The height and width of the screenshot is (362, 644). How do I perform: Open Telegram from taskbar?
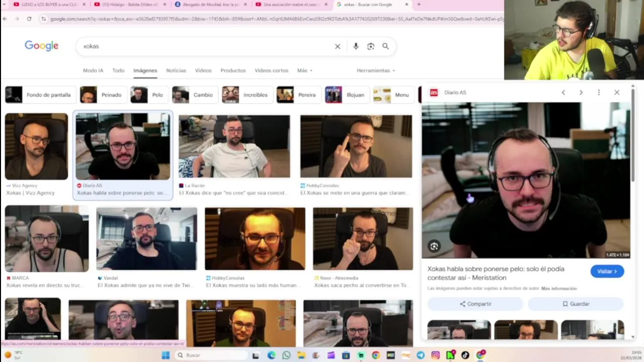tap(421, 355)
